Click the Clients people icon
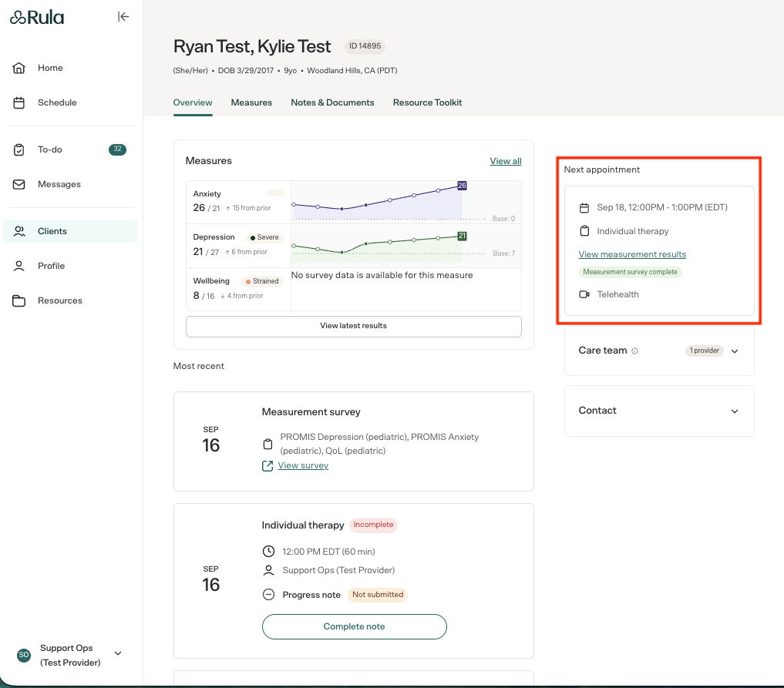 point(19,231)
